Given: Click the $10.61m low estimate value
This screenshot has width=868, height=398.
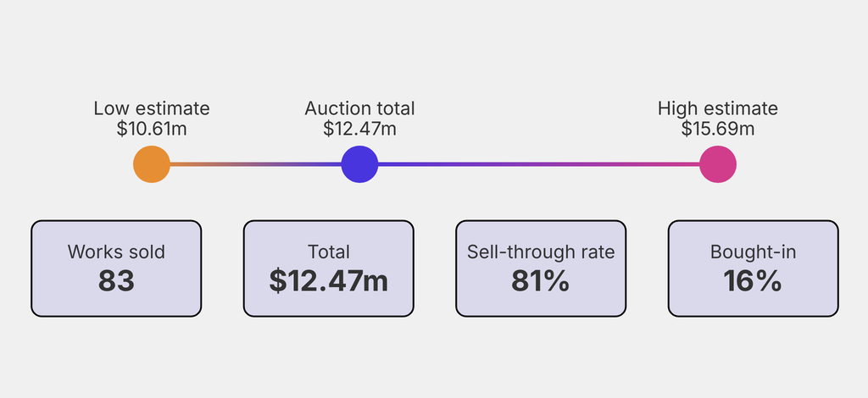Looking at the screenshot, I should (152, 129).
